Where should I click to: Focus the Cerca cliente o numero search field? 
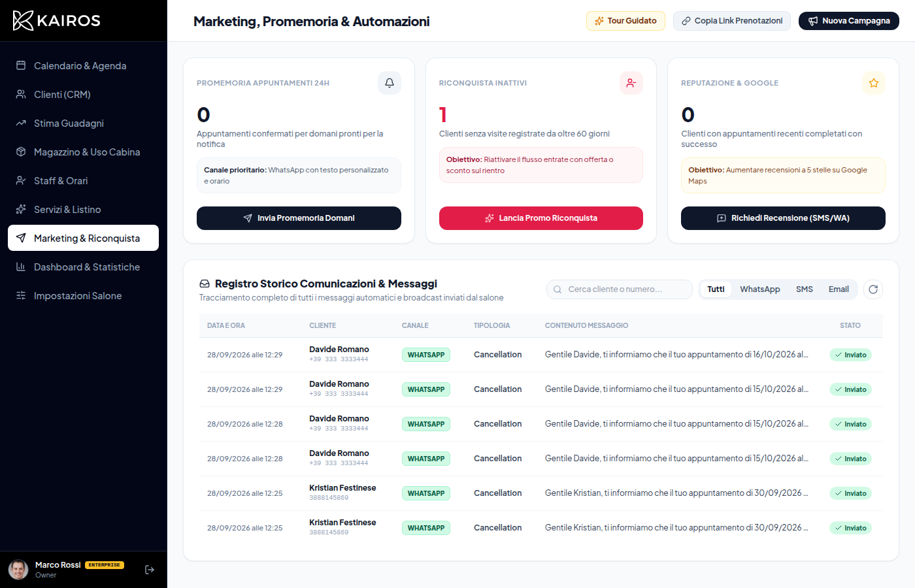tap(620, 289)
